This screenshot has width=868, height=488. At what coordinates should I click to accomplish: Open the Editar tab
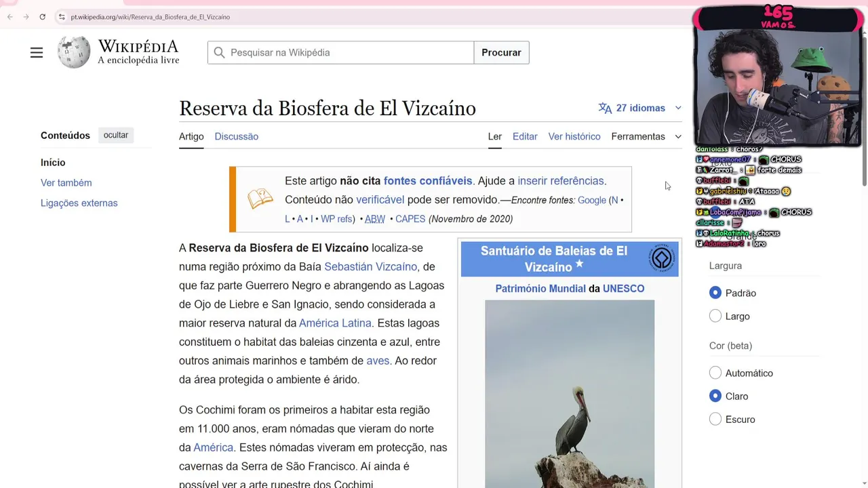pos(525,136)
